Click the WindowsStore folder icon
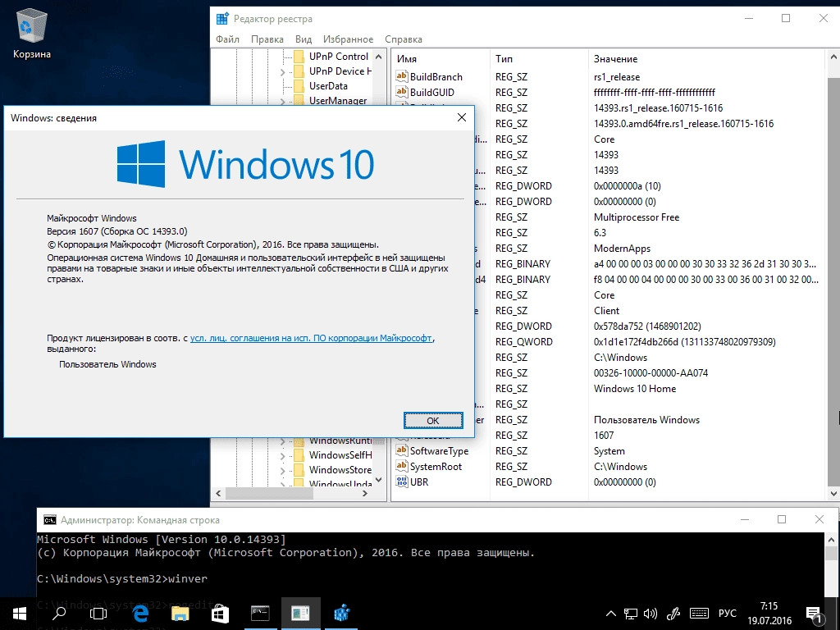This screenshot has width=840, height=630. pos(299,470)
